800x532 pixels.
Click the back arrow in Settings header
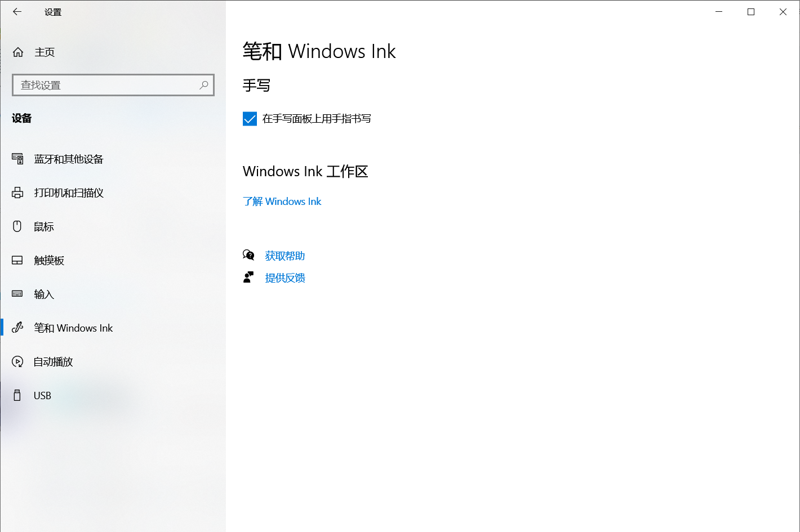(17, 12)
